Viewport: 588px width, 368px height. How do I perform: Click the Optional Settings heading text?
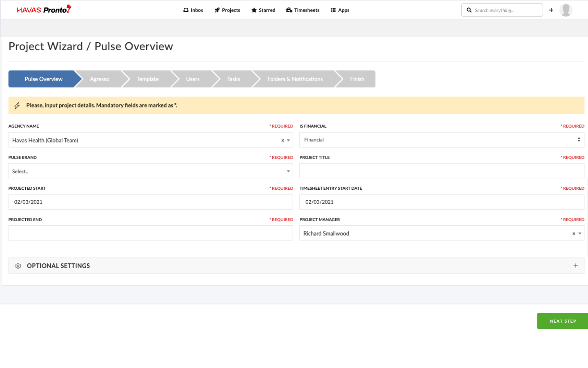tap(58, 266)
